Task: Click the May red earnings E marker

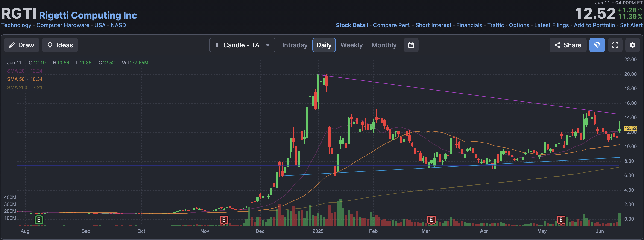Action: point(561,220)
